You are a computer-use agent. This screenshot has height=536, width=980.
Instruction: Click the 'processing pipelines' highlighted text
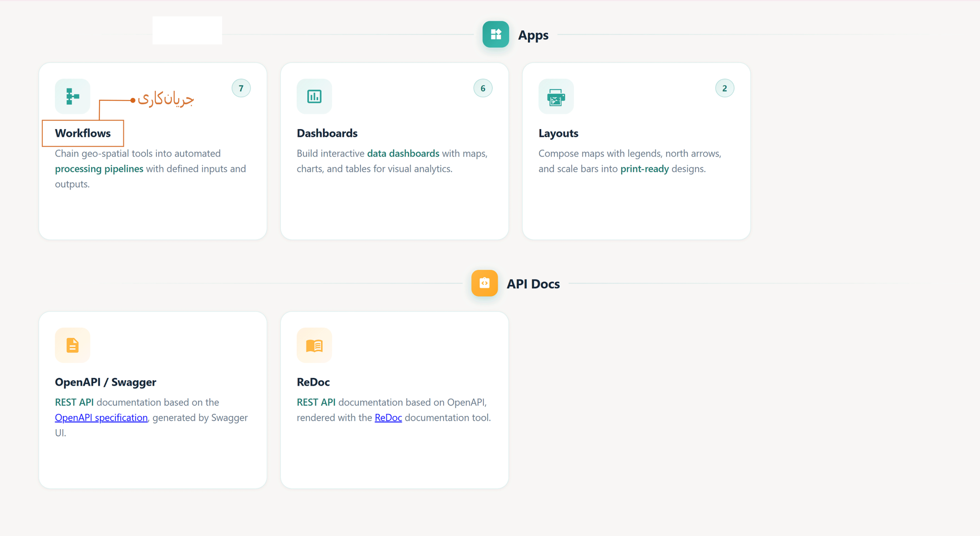tap(99, 169)
